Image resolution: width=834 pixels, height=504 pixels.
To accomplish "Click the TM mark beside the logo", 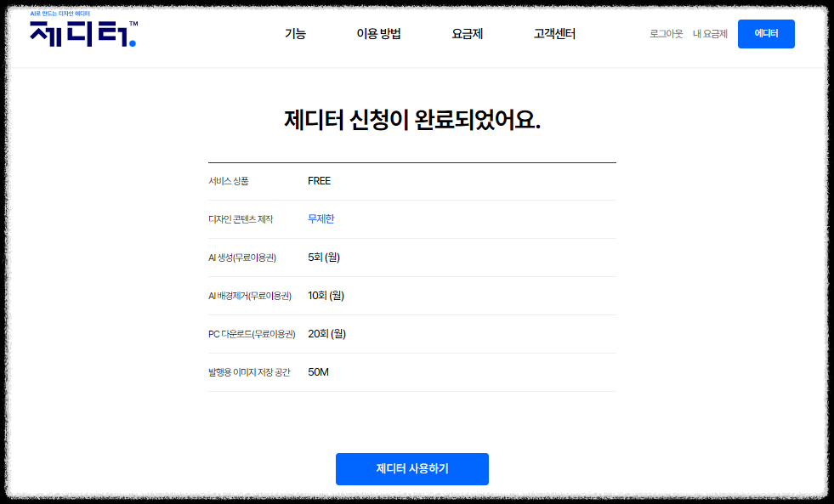I will click(133, 23).
